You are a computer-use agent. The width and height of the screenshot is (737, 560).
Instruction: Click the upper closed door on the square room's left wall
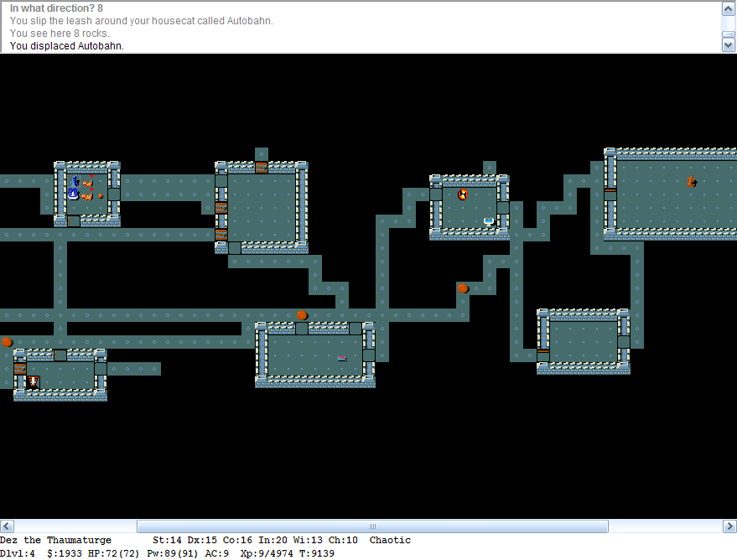[221, 208]
